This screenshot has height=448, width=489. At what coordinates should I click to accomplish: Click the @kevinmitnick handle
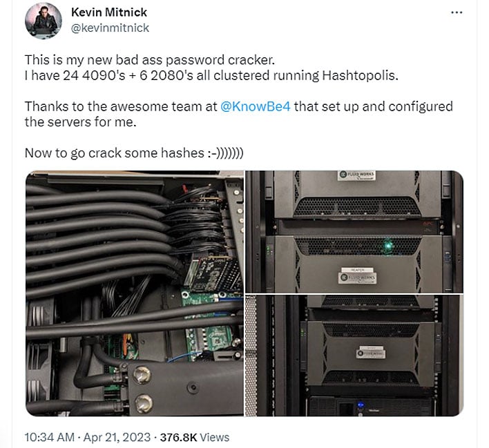[x=110, y=28]
